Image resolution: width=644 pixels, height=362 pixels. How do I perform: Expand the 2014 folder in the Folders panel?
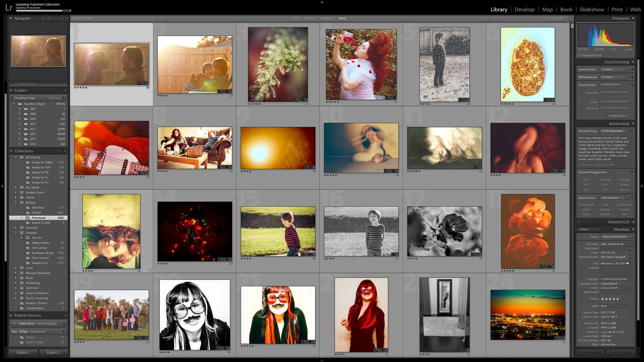click(20, 144)
